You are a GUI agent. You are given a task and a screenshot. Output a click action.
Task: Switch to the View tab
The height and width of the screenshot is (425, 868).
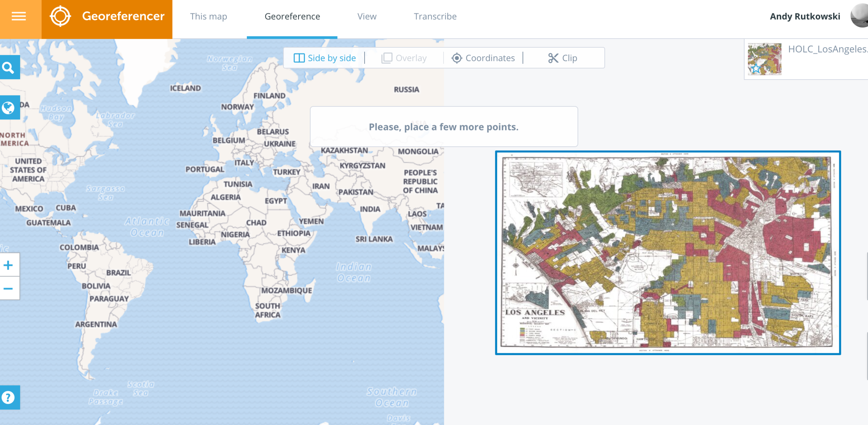pos(367,16)
